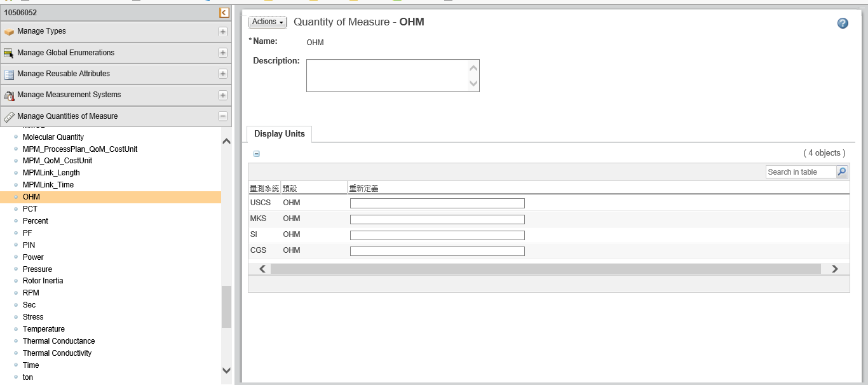Collapse the Manage Quantities of Measure section
The image size is (868, 385).
(222, 116)
